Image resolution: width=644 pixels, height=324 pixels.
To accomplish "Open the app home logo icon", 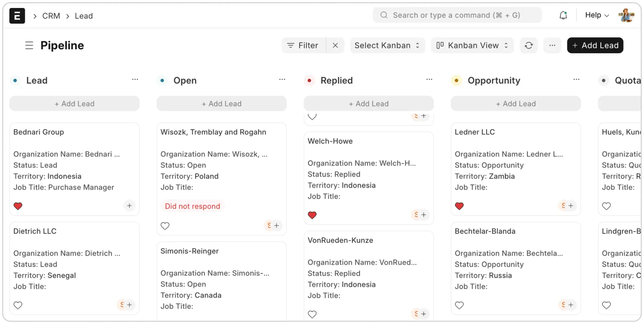I will [x=17, y=16].
